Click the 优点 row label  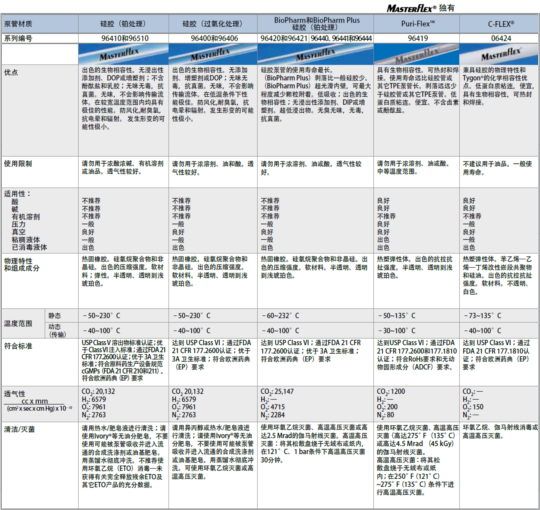[x=11, y=72]
